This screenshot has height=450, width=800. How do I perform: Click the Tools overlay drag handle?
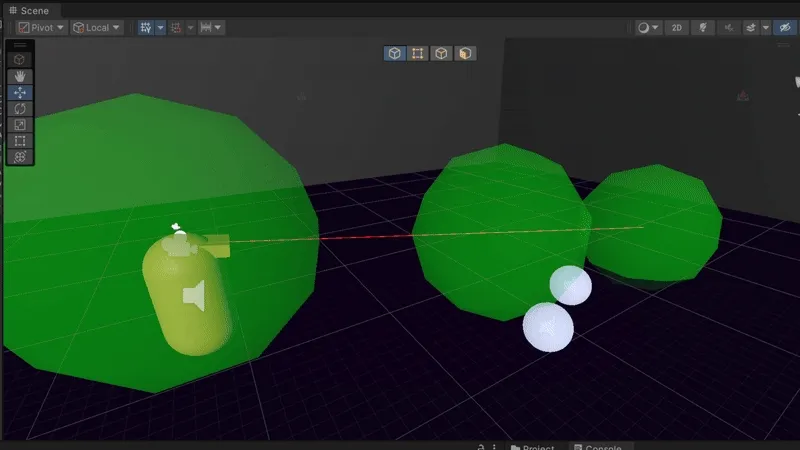(20, 45)
